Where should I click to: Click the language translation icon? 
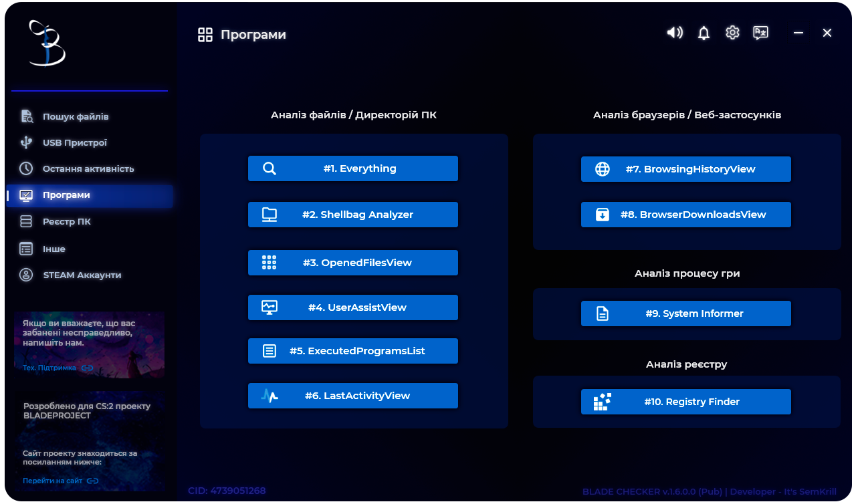click(760, 33)
